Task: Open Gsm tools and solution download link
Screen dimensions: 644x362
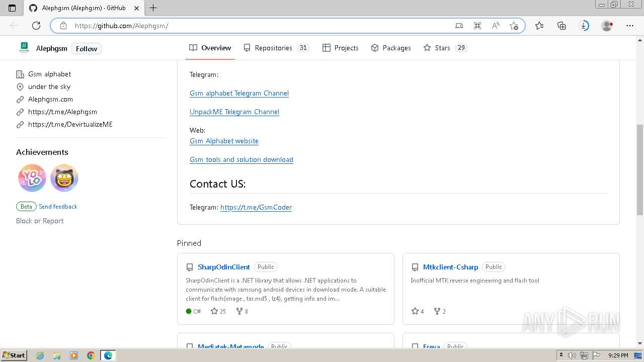Action: [242, 159]
